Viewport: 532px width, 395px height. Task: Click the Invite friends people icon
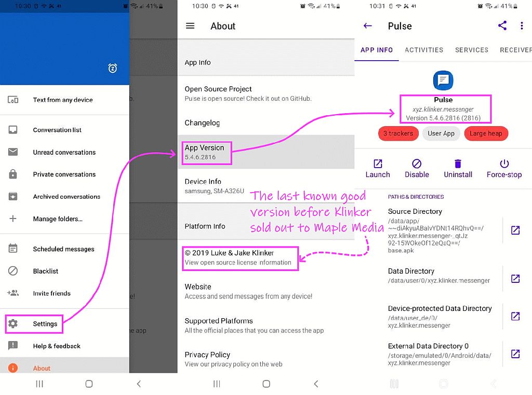tap(13, 293)
